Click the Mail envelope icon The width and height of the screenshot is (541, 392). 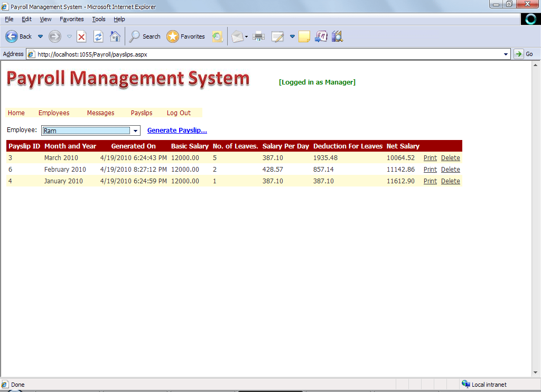(x=237, y=36)
